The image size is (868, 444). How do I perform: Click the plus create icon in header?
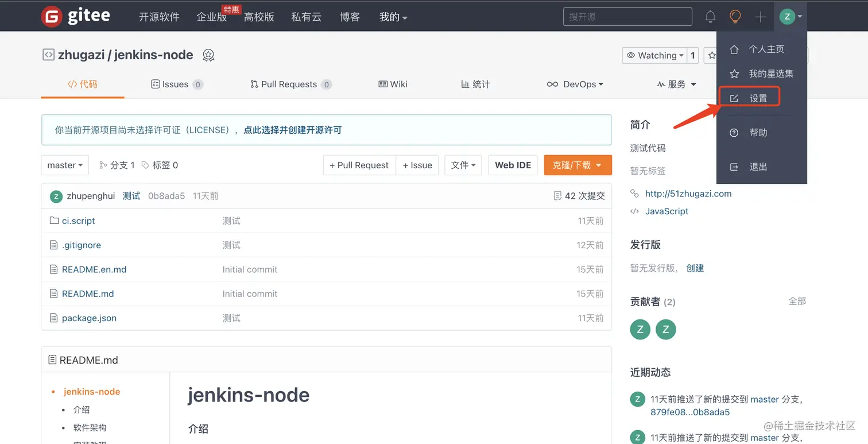pos(760,17)
